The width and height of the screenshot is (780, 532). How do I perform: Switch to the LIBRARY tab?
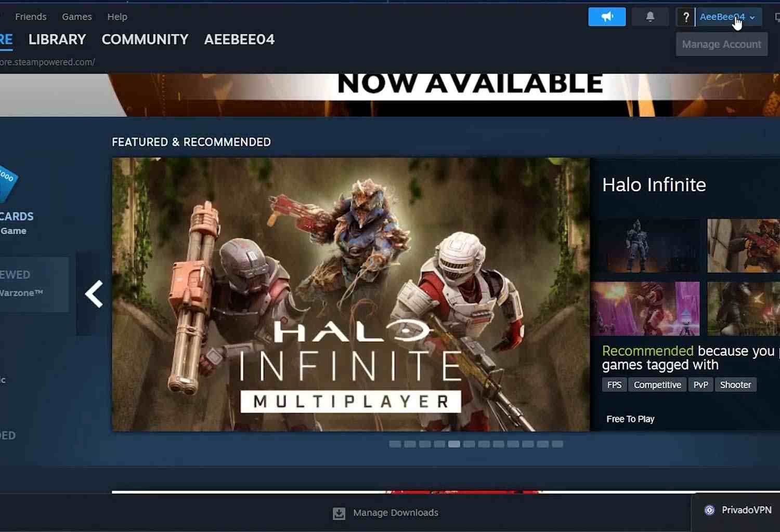coord(57,39)
